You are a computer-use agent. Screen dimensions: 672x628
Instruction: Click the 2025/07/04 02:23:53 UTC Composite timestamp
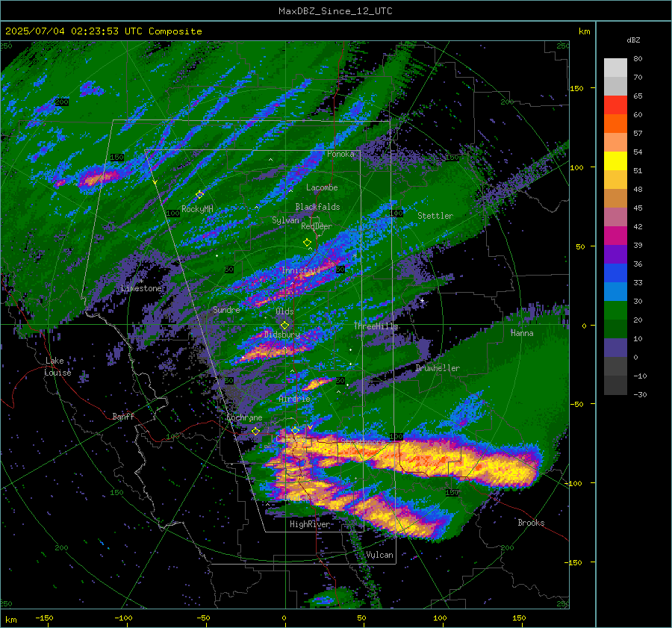click(x=103, y=31)
